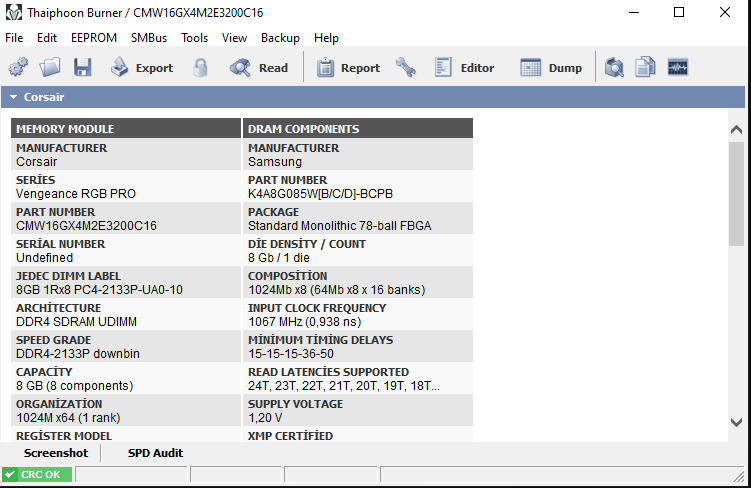Click Standard Monolithic 78-ball FBGA text
Image resolution: width=751 pixels, height=488 pixels.
click(x=340, y=226)
